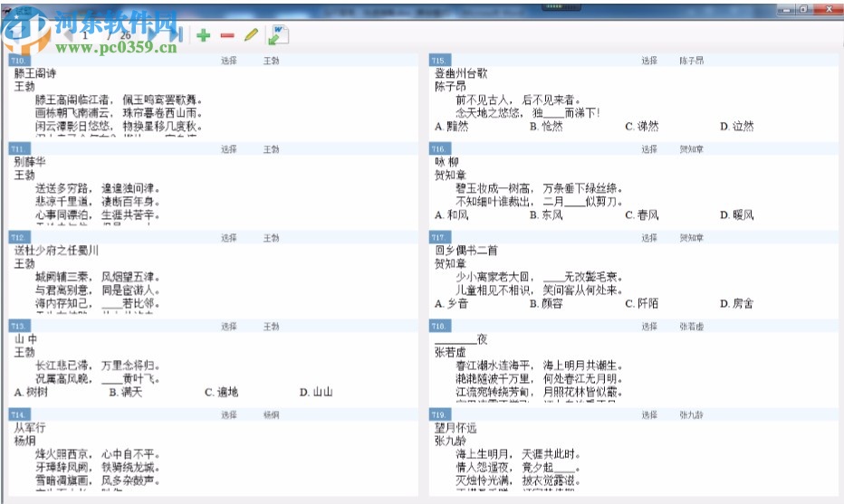This screenshot has width=844, height=504.
Task: Choose option B. 怆然 in question 715
Action: pyautogui.click(x=546, y=127)
